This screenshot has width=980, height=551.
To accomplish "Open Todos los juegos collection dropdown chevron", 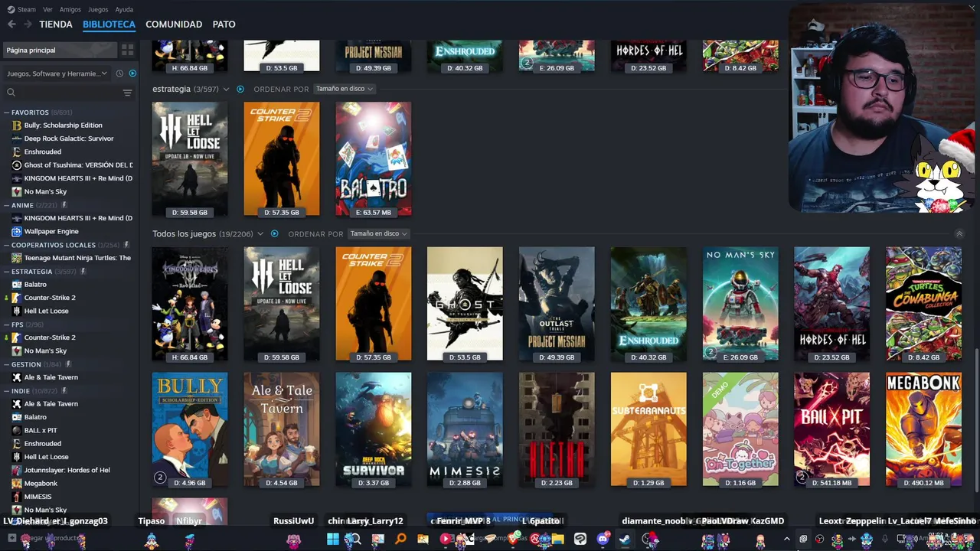I will tap(260, 234).
